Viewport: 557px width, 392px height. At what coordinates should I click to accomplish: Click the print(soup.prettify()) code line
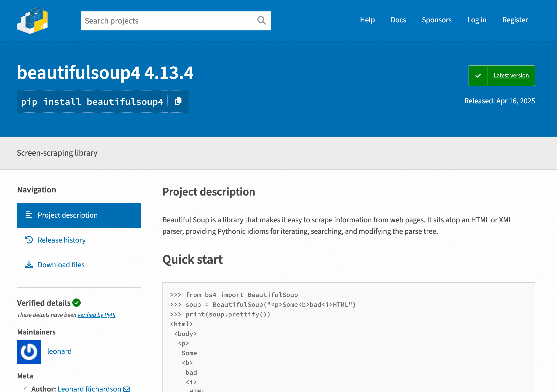coord(220,314)
